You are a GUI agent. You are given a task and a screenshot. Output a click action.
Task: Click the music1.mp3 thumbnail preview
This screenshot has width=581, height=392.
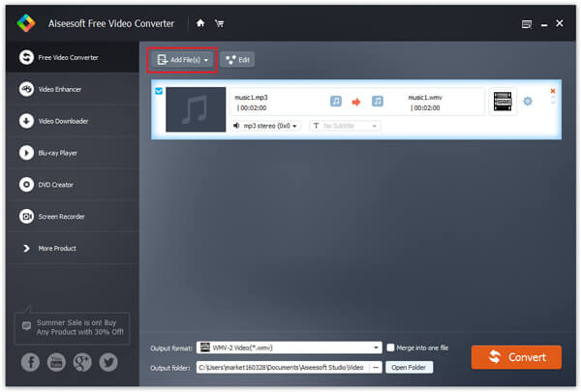[x=195, y=109]
